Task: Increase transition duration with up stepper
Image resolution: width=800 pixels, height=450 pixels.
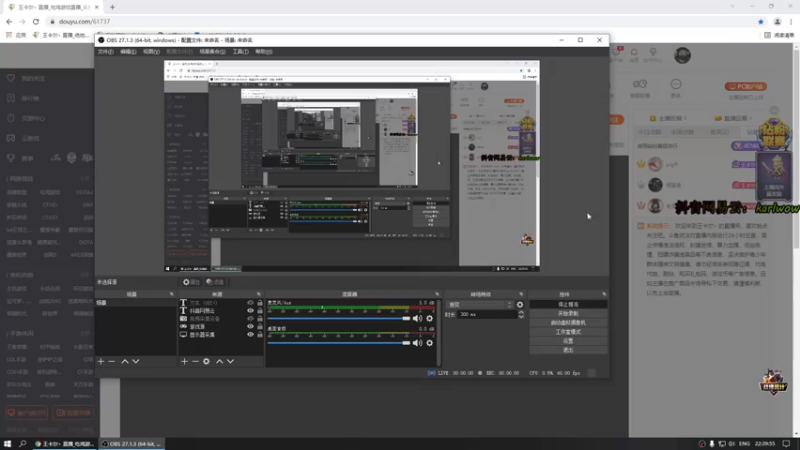Action: click(x=521, y=312)
